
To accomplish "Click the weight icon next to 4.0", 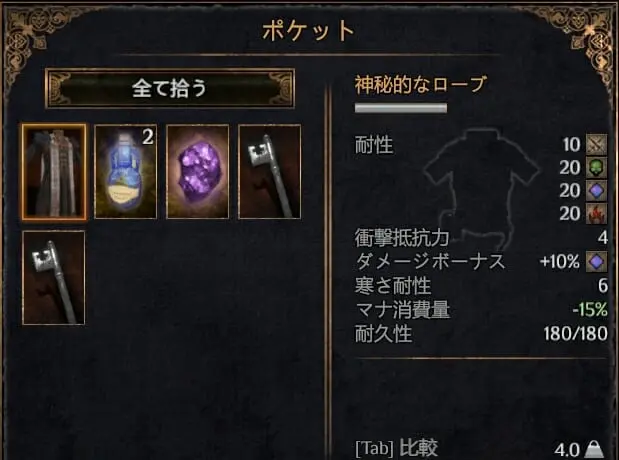I will pos(594,449).
